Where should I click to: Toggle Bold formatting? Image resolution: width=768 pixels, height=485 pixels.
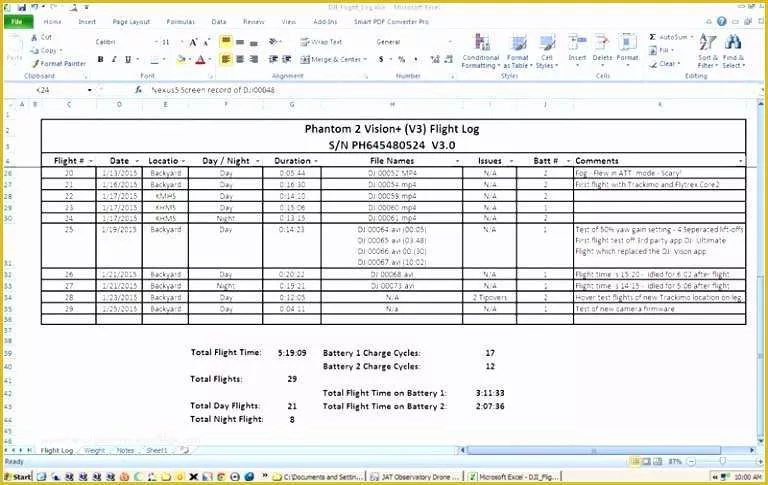100,60
